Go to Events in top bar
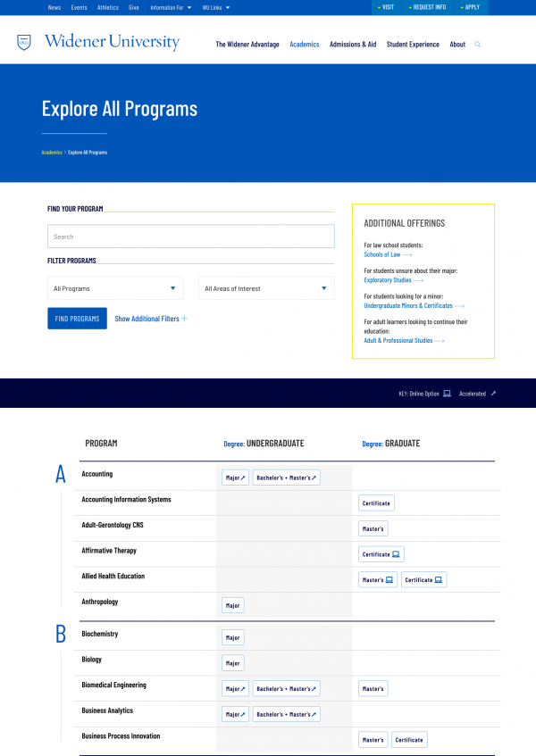The image size is (536, 756). [80, 8]
